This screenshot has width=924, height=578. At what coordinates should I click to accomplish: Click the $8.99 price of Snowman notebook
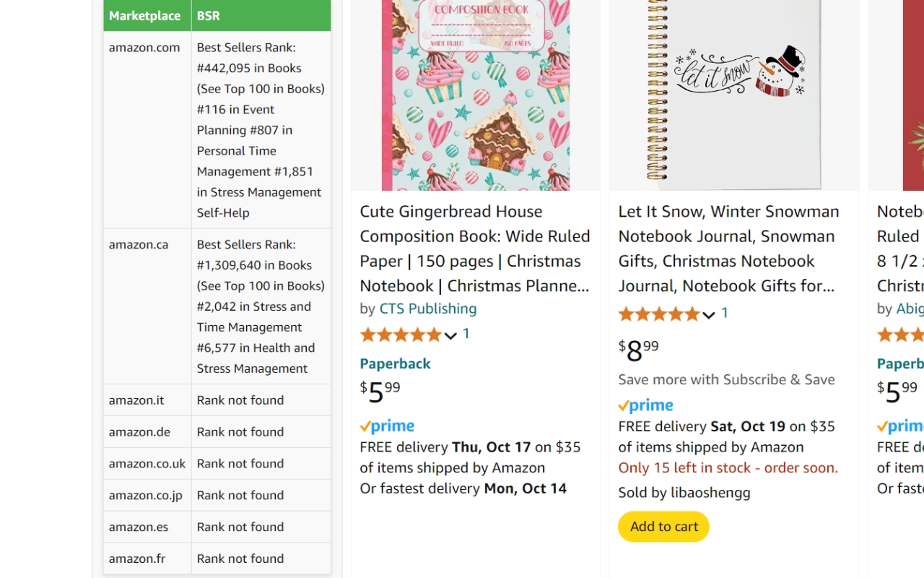(638, 350)
